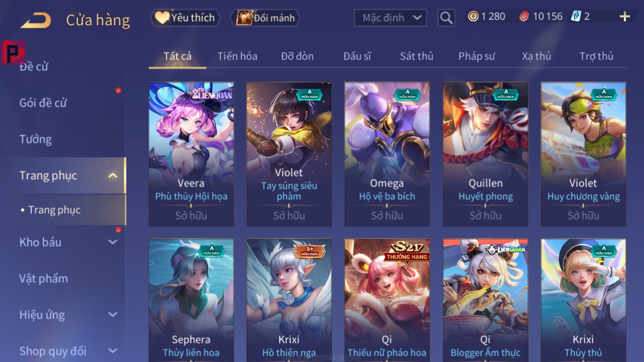
Task: Click the plus icon to add currency
Action: pyautogui.click(x=625, y=16)
